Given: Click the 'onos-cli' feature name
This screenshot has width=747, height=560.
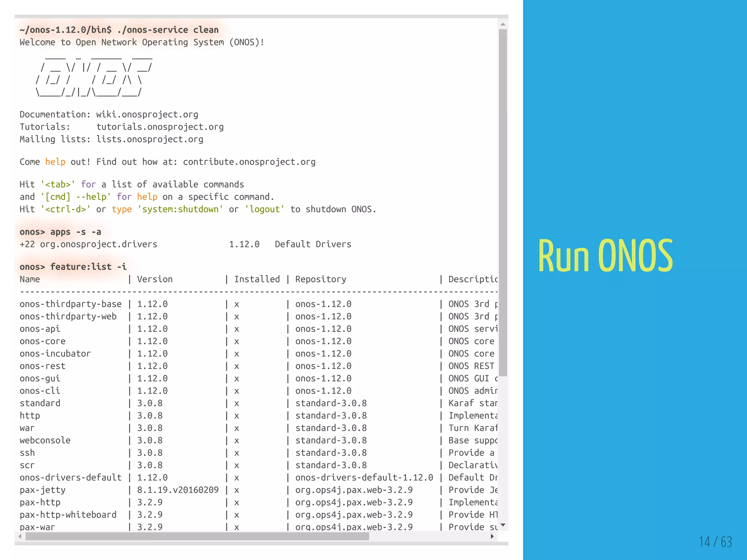Looking at the screenshot, I should point(40,391).
